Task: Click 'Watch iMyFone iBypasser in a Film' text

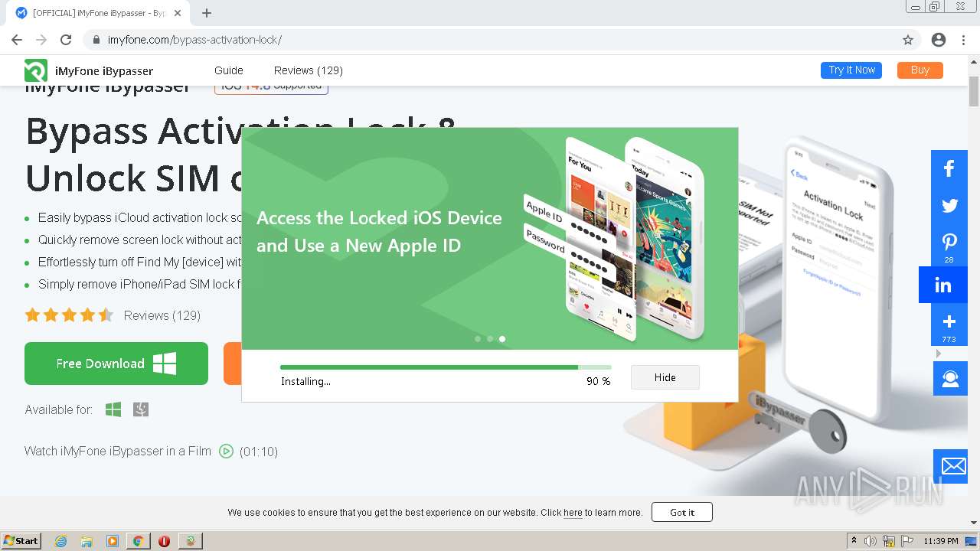Action: pos(118,451)
